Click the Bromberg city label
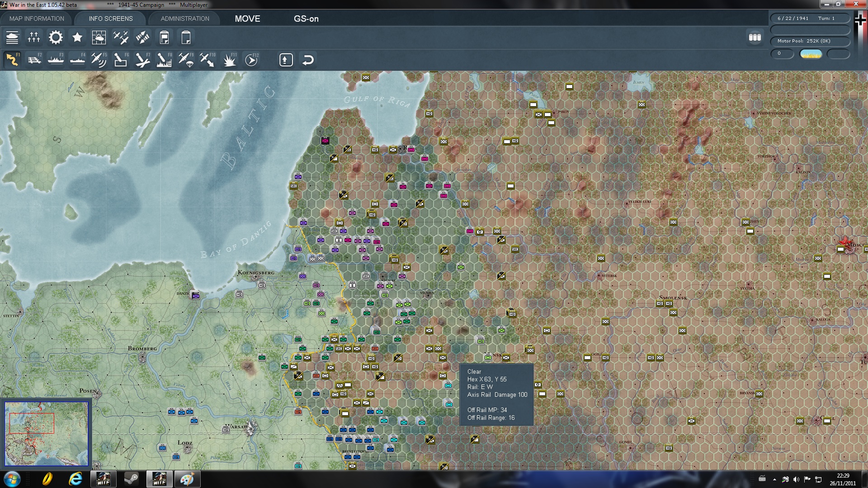 click(x=142, y=348)
